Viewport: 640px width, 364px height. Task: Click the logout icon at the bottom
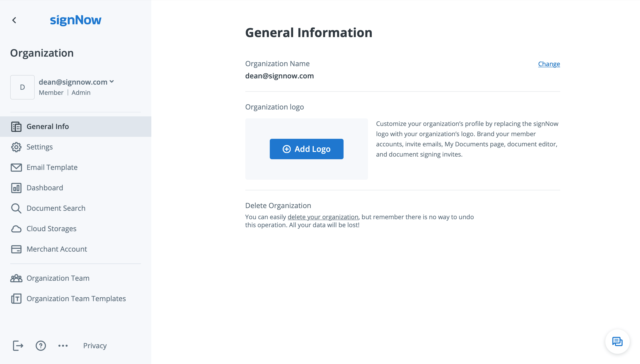point(18,346)
